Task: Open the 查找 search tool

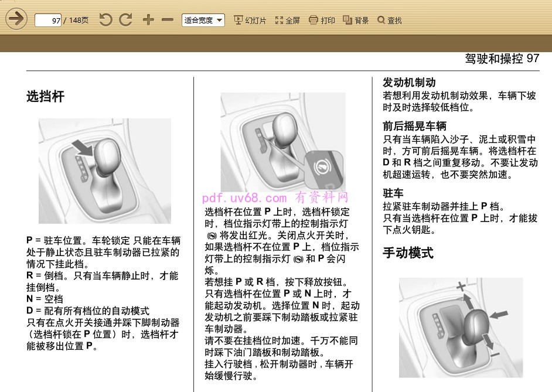Action: [390, 21]
